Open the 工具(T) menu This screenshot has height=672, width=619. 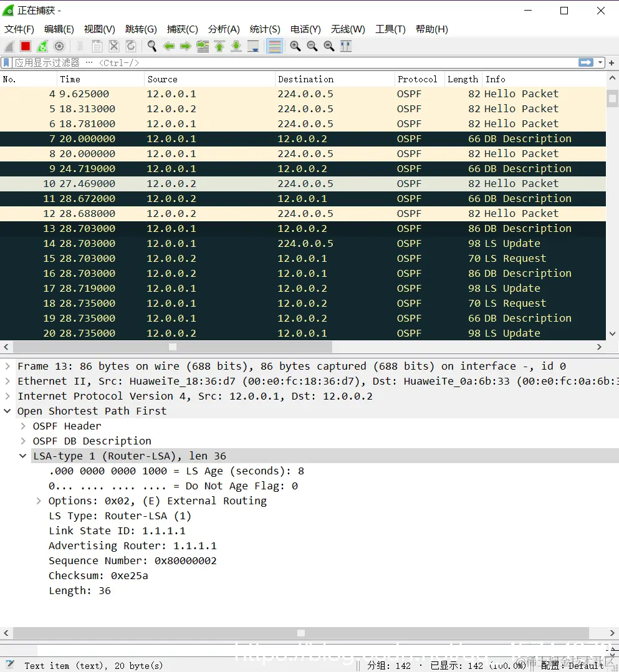[x=390, y=29]
